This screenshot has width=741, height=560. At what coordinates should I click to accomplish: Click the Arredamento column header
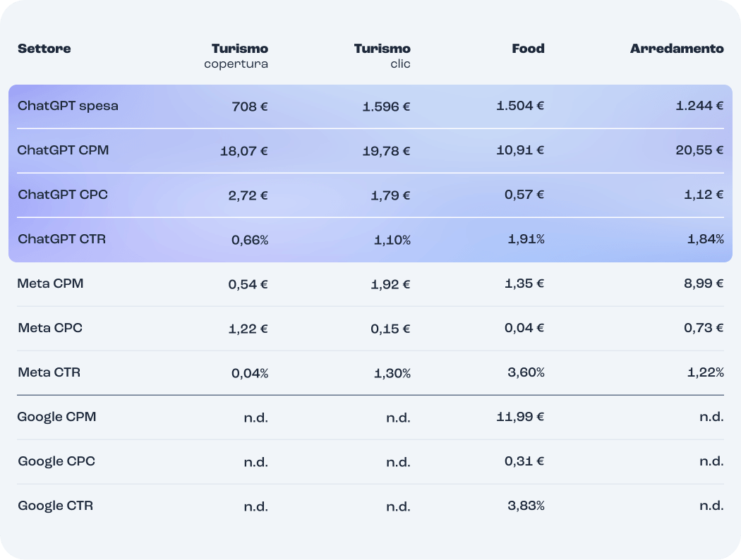(677, 49)
